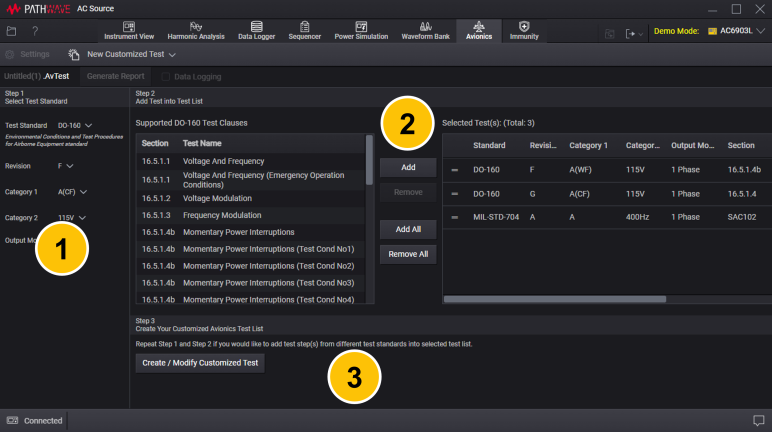This screenshot has height=432, width=772.
Task: Click the Connected status text
Action: [x=43, y=421]
